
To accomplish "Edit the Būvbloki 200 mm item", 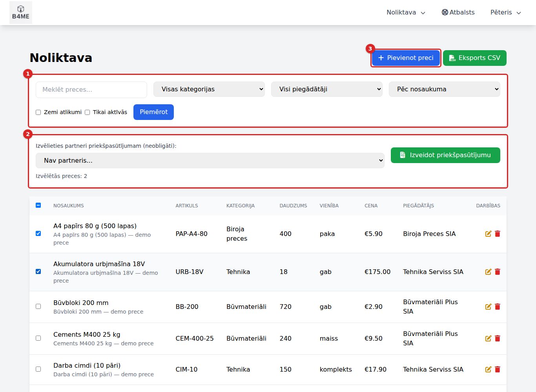I will pos(488,307).
